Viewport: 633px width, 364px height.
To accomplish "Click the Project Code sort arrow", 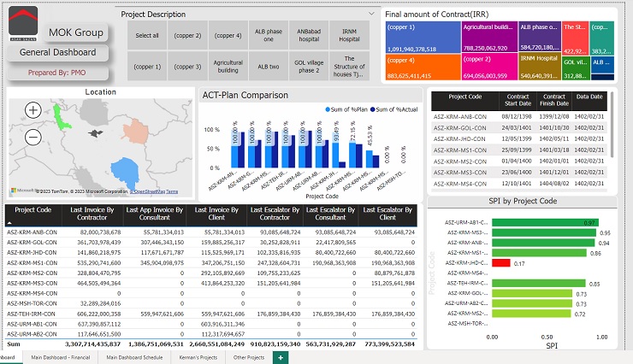I will point(9,223).
